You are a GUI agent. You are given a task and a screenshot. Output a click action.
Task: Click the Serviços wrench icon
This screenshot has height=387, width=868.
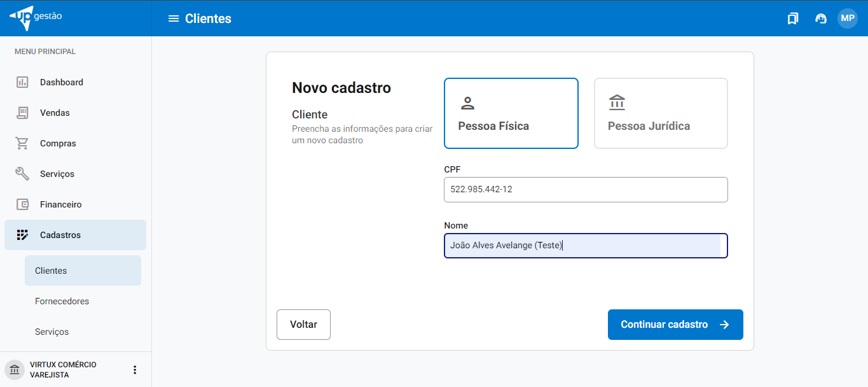(x=22, y=174)
